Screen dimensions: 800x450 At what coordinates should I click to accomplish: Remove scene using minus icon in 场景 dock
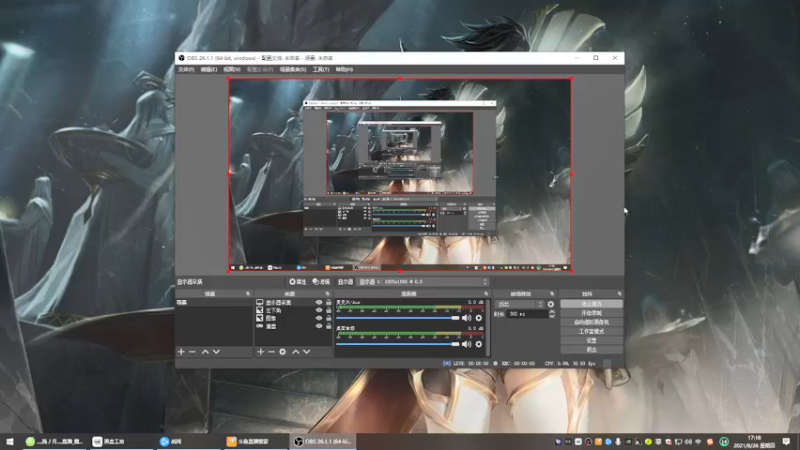(x=192, y=352)
